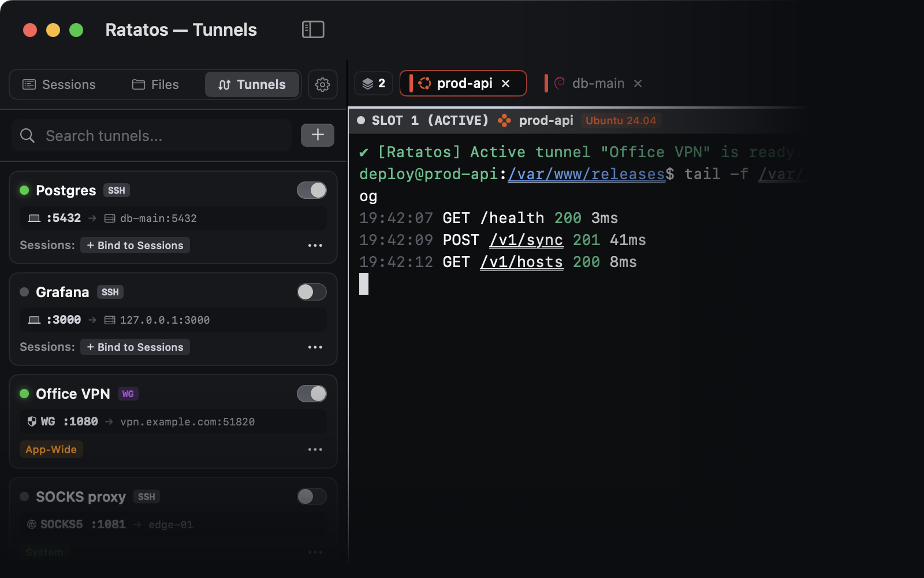Disable the Office VPN tunnel switch
The image size is (924, 578).
312,394
